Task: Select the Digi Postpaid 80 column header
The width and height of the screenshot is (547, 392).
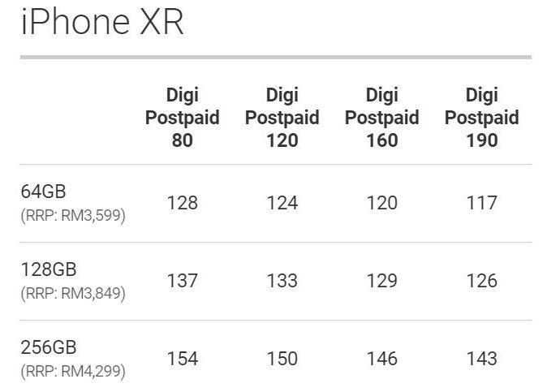Action: (182, 118)
